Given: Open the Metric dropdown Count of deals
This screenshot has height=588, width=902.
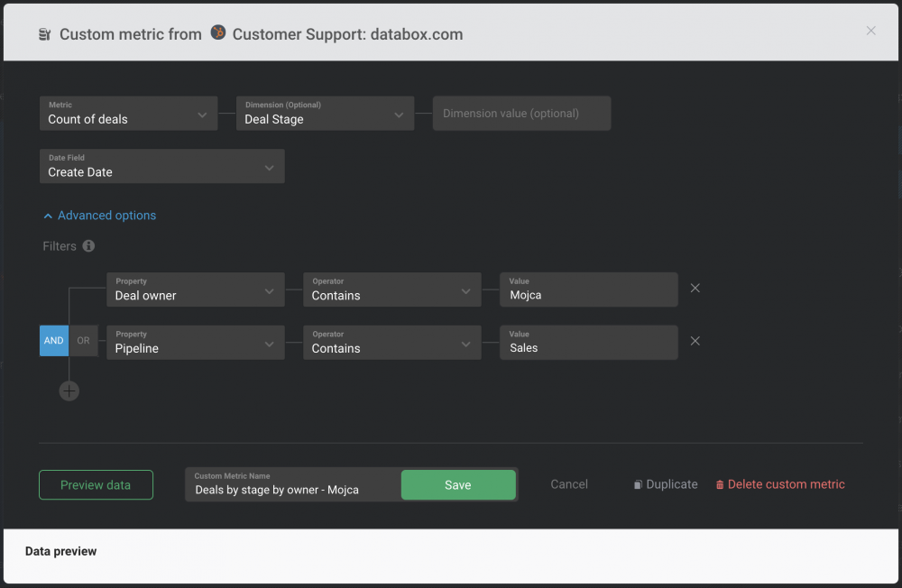Looking at the screenshot, I should pos(128,114).
